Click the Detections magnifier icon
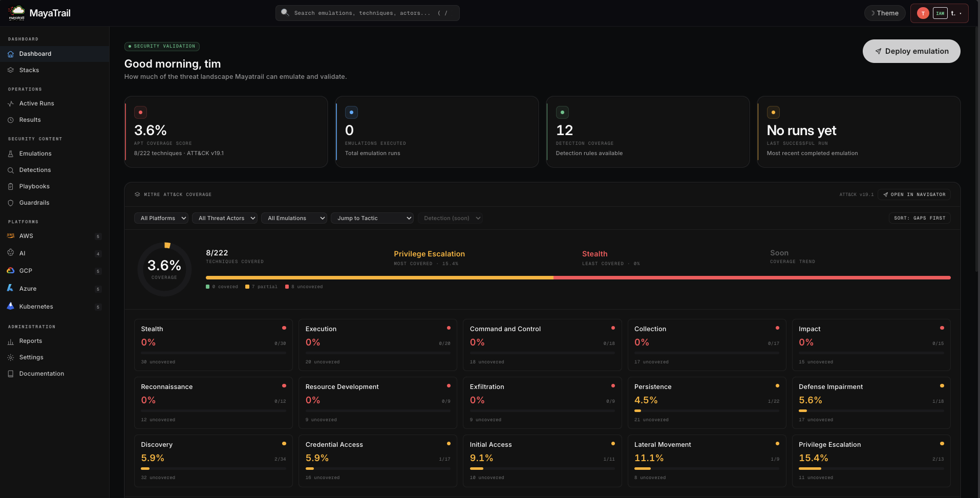Image resolution: width=980 pixels, height=498 pixels. [x=10, y=170]
